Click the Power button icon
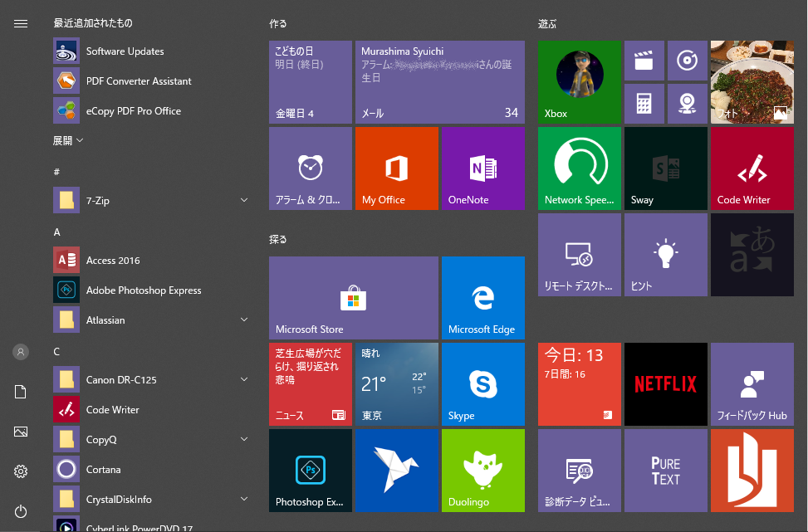Image resolution: width=808 pixels, height=532 pixels. coord(21,511)
